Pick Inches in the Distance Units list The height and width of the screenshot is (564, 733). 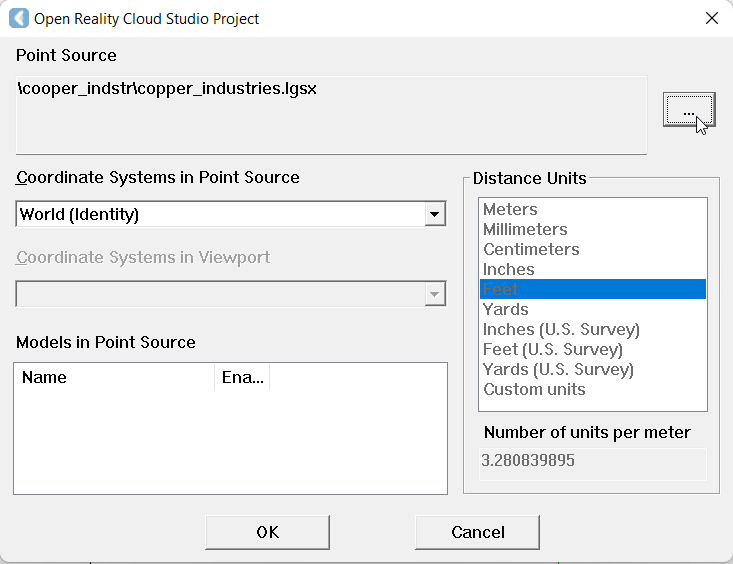click(508, 269)
